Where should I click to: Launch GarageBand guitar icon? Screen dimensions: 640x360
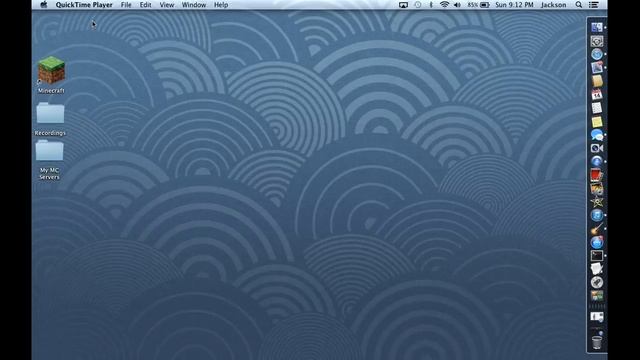[597, 229]
